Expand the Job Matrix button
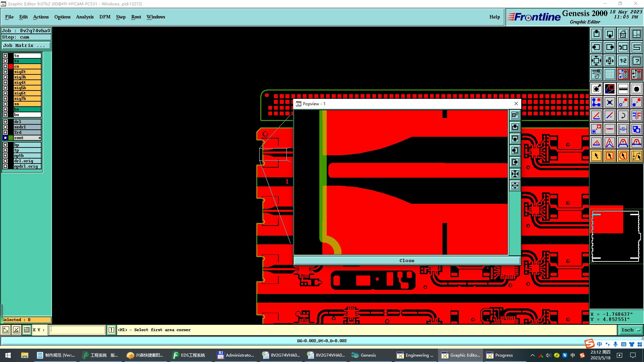The height and width of the screenshot is (362, 644). pyautogui.click(x=26, y=45)
